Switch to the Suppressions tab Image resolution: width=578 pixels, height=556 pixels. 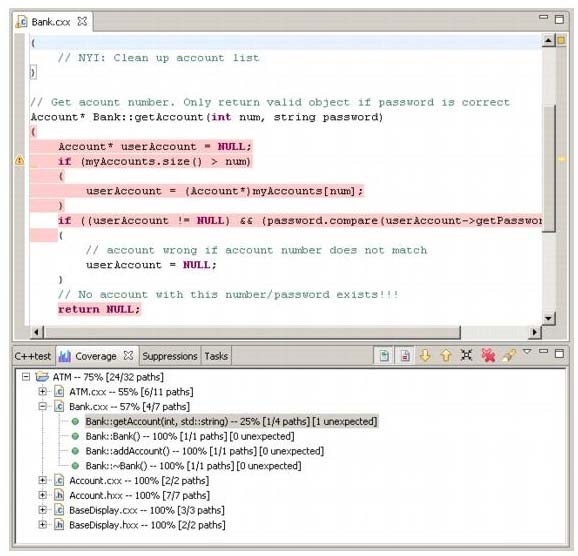tap(170, 356)
